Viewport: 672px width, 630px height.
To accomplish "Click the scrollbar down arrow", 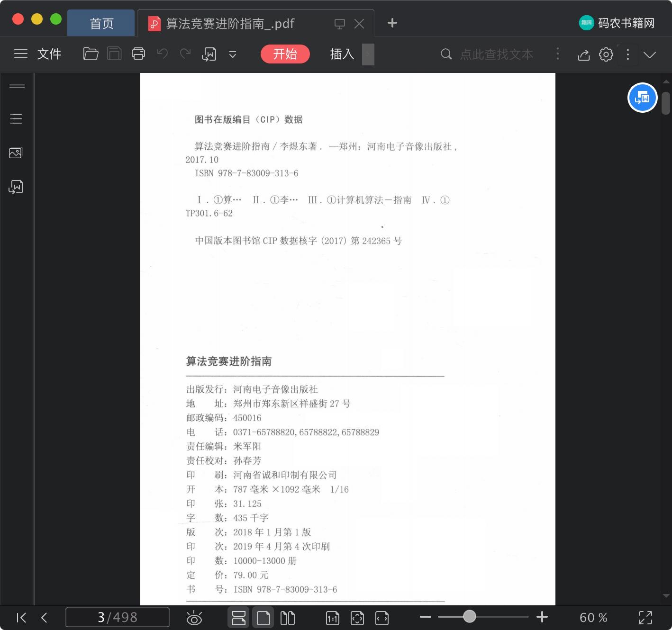I will pos(666,596).
